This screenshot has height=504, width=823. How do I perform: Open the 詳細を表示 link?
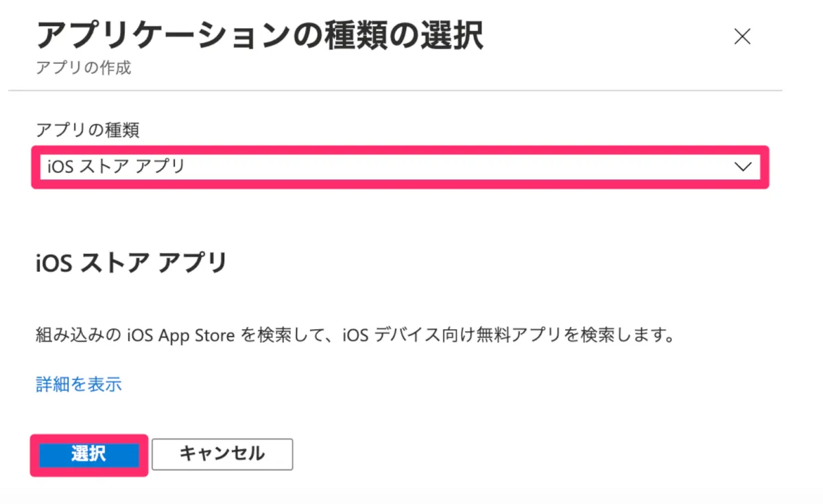point(79,384)
